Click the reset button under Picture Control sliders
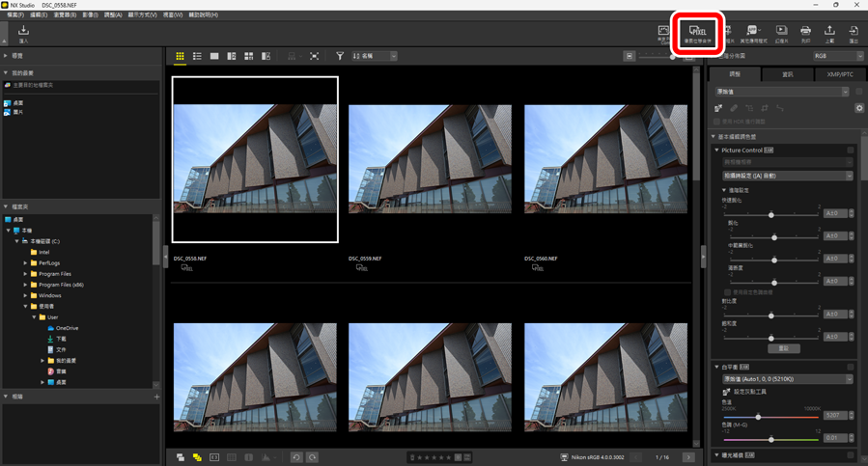 pyautogui.click(x=784, y=348)
